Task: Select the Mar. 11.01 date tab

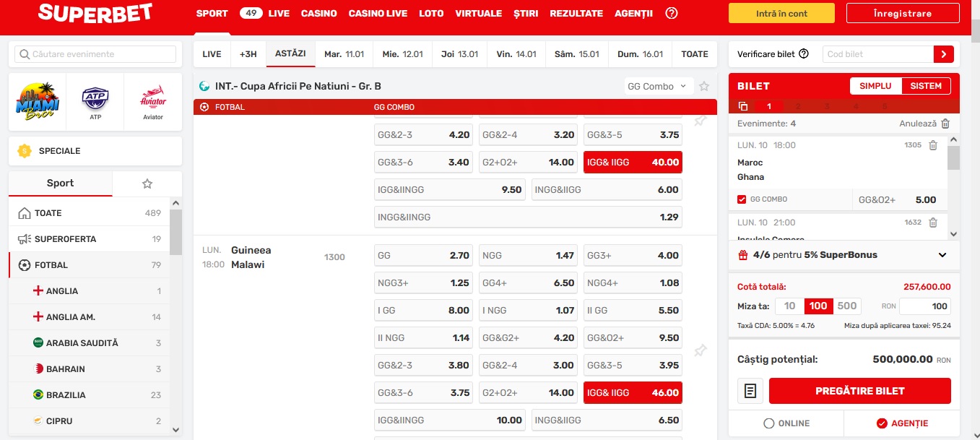Action: tap(344, 54)
